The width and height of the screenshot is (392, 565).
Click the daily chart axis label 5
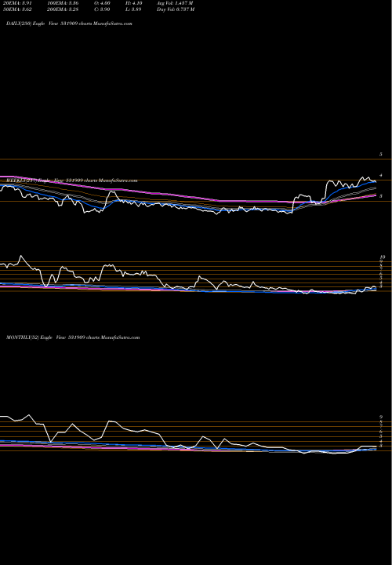[380, 155]
